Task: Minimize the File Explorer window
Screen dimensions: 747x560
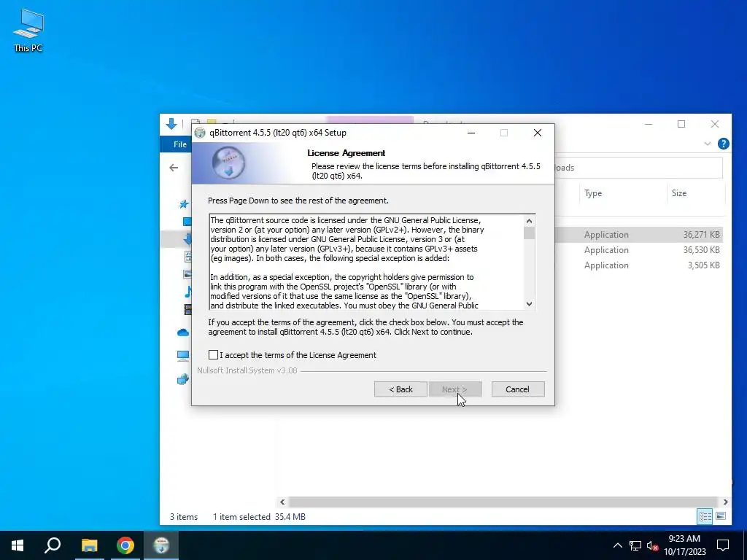Action: (649, 124)
